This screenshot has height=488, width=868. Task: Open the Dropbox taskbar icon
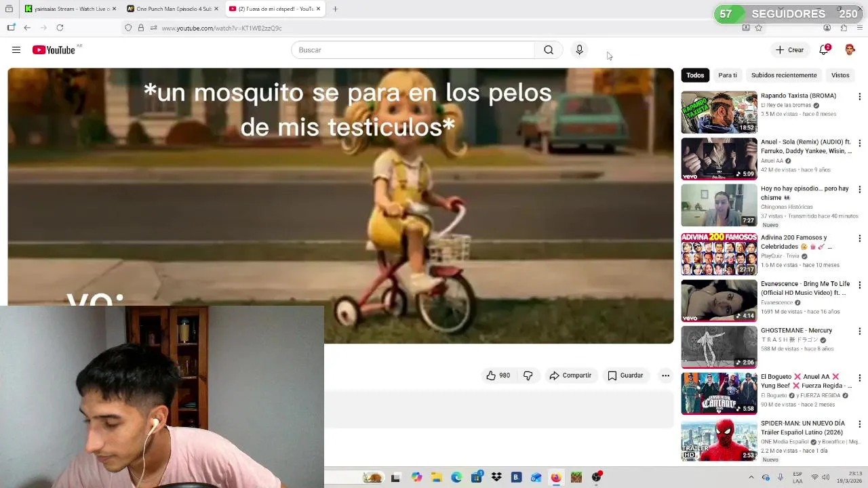pos(496,477)
